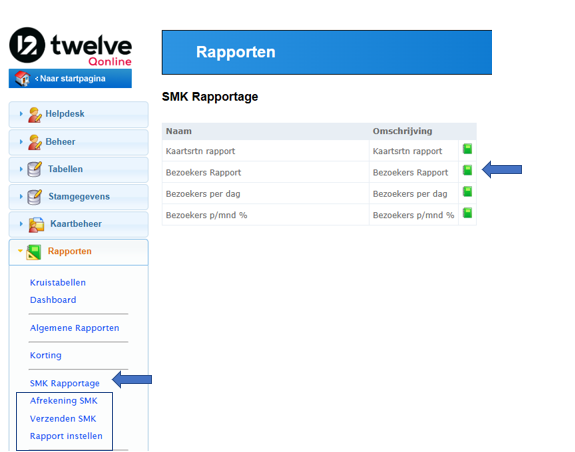Expand the Stamgegevens section arrow

coord(21,196)
